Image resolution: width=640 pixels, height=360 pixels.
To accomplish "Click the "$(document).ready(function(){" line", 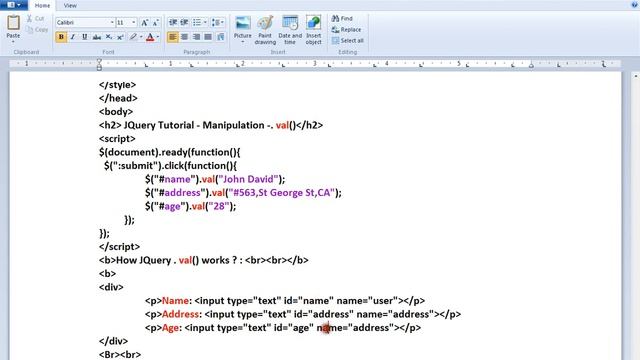I will (170, 152).
